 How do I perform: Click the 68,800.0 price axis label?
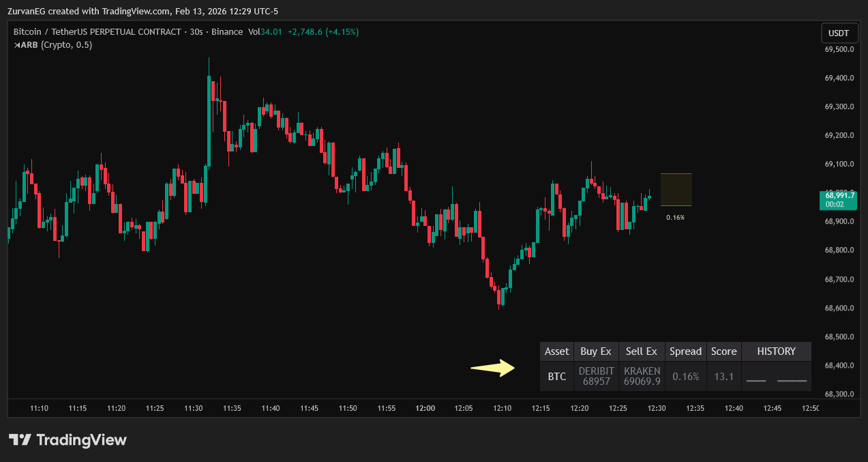[x=839, y=250]
